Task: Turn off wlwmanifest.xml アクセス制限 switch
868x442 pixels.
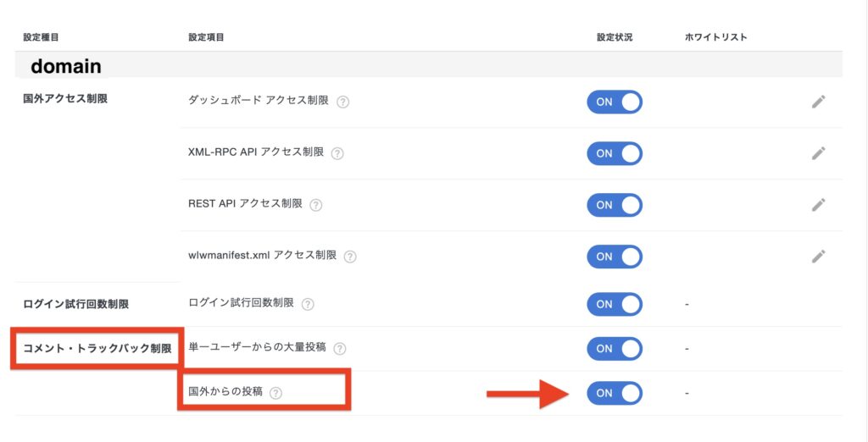Action: click(x=615, y=256)
